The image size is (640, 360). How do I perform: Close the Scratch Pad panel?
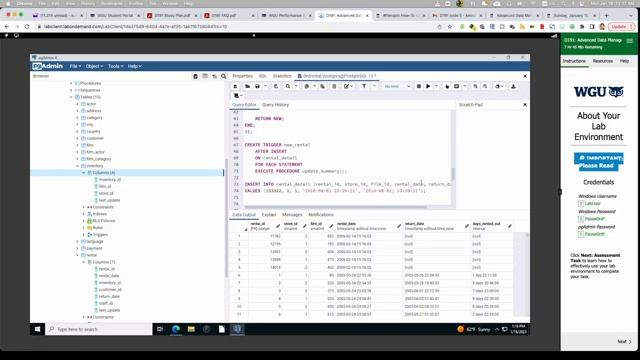click(x=525, y=105)
